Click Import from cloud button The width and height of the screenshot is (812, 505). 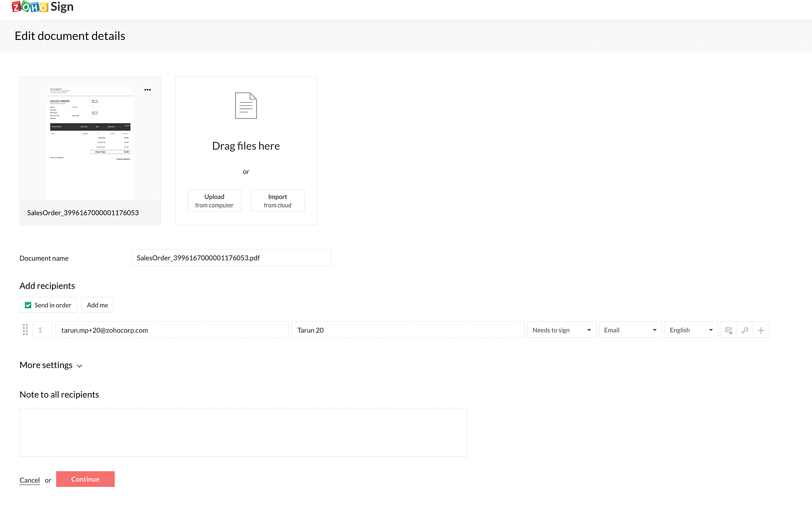(x=278, y=201)
